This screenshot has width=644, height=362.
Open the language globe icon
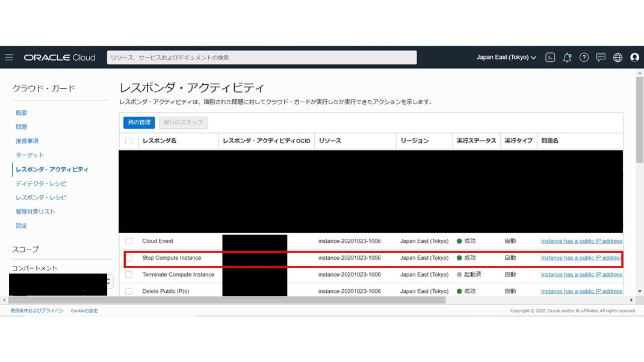[x=618, y=58]
